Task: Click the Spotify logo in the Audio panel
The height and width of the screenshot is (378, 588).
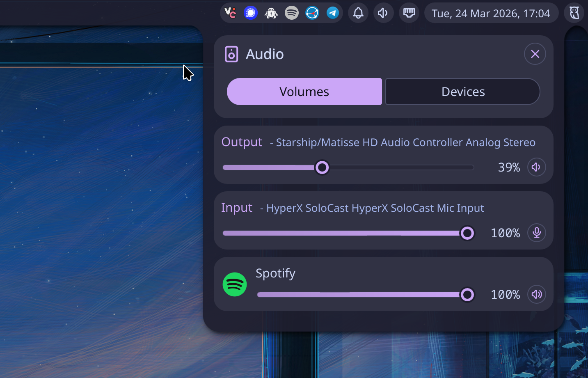Action: point(235,284)
